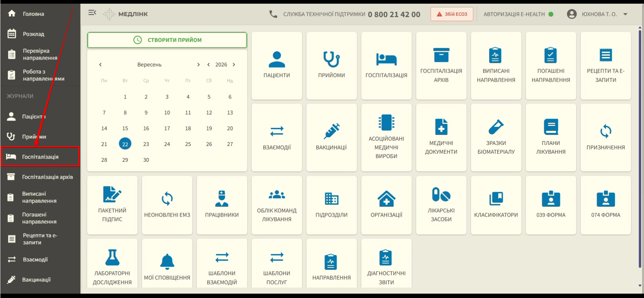
Task: Open the Працівники tile
Action: [x=222, y=205]
